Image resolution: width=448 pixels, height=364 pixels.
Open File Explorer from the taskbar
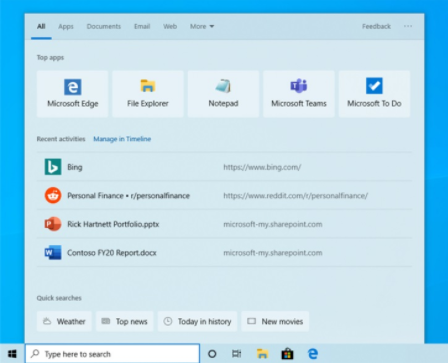262,354
